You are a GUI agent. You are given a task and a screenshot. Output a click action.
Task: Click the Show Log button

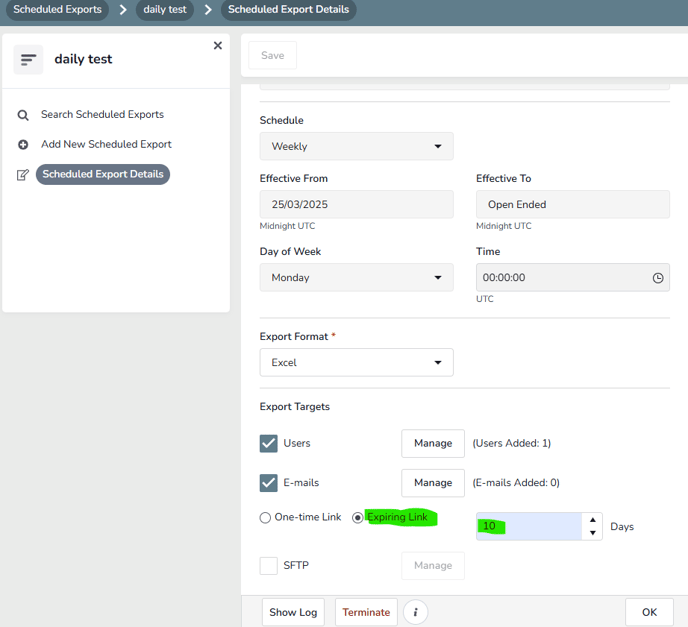(293, 612)
